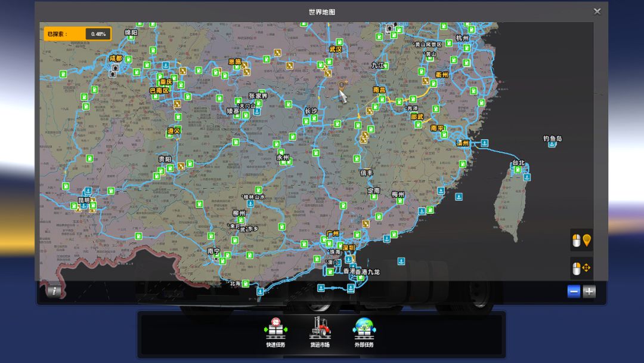Click the 巴南区 label
Image resolution: width=644 pixels, height=363 pixels.
[x=159, y=90]
